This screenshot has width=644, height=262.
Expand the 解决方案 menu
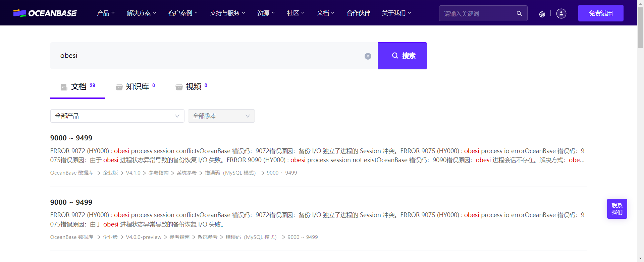point(142,13)
